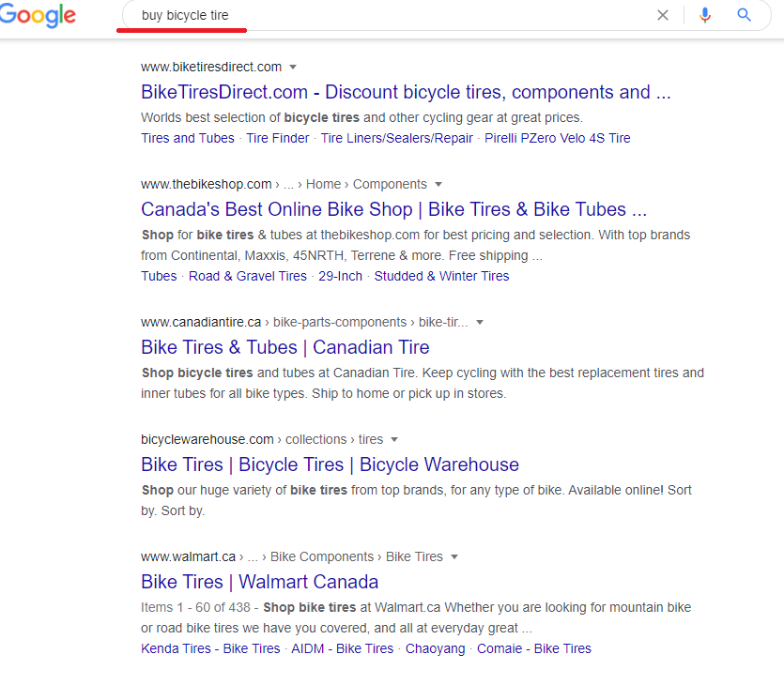Screen dimensions: 784x685
Task: Expand dropdown arrow next to canadiantire.ca URL
Action: (x=480, y=322)
